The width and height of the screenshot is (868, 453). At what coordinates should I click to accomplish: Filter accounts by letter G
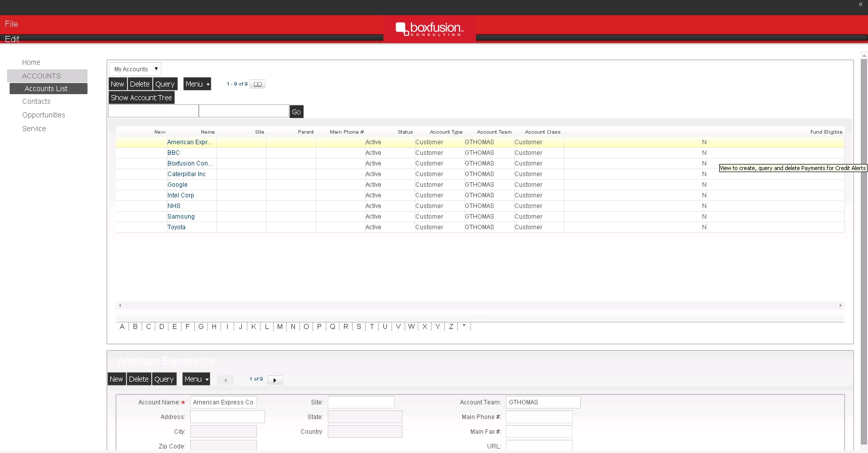pos(201,326)
